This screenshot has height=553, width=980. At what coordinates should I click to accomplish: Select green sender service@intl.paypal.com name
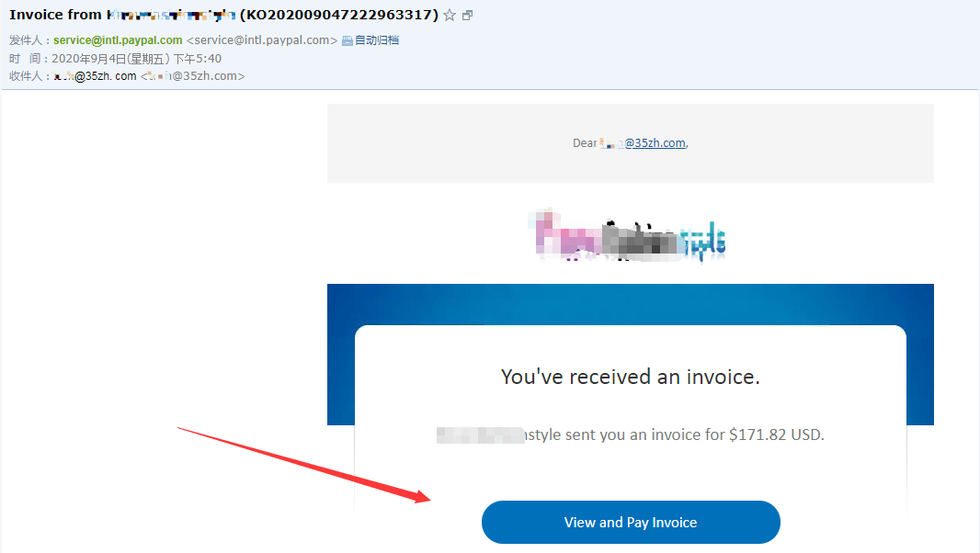pos(118,40)
